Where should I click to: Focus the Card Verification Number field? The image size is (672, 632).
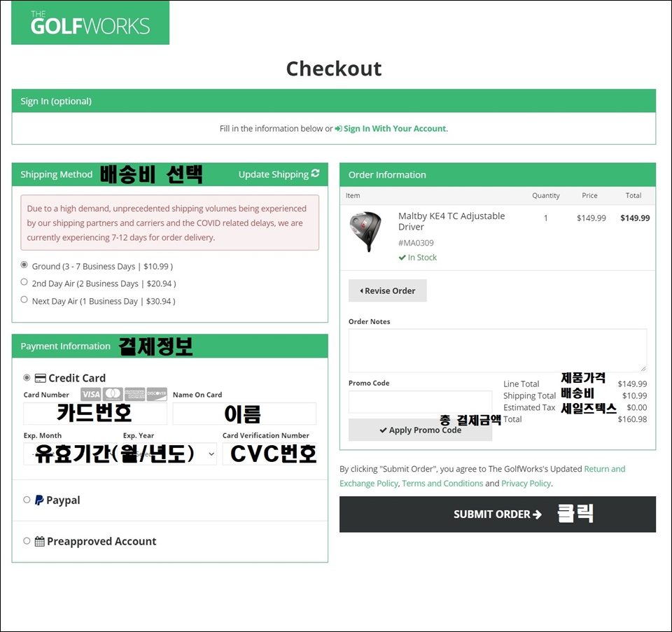click(x=269, y=454)
